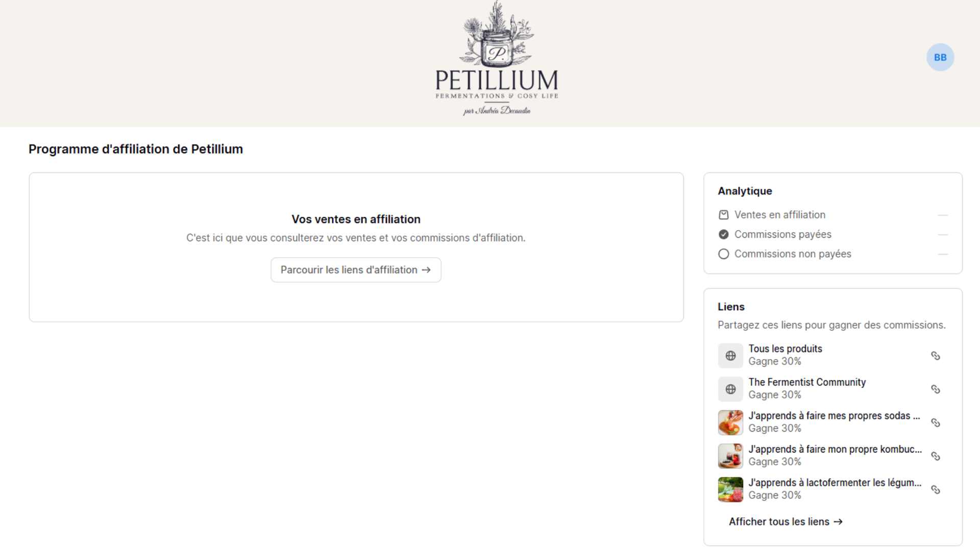980x551 pixels.
Task: Click the shopping bag icon for Ventes en affiliation
Action: coord(723,215)
